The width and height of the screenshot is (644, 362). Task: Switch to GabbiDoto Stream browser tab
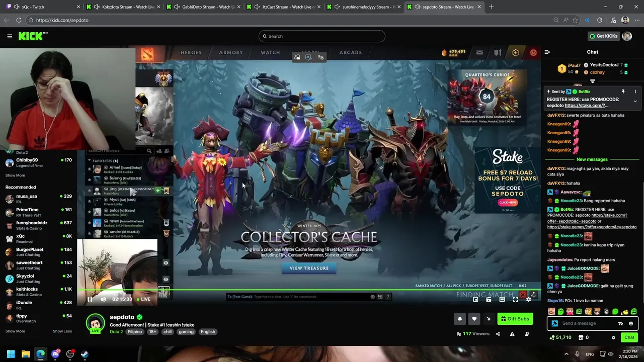[204, 7]
